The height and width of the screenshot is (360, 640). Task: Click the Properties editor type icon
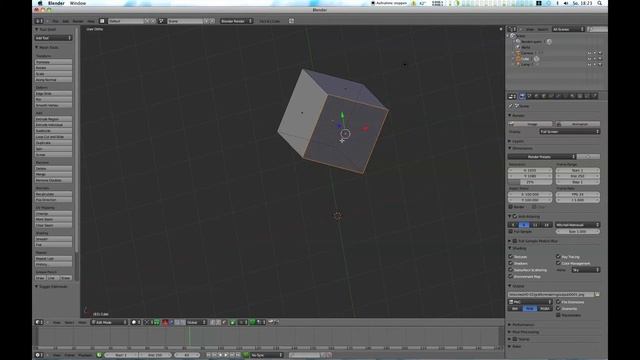click(x=512, y=96)
